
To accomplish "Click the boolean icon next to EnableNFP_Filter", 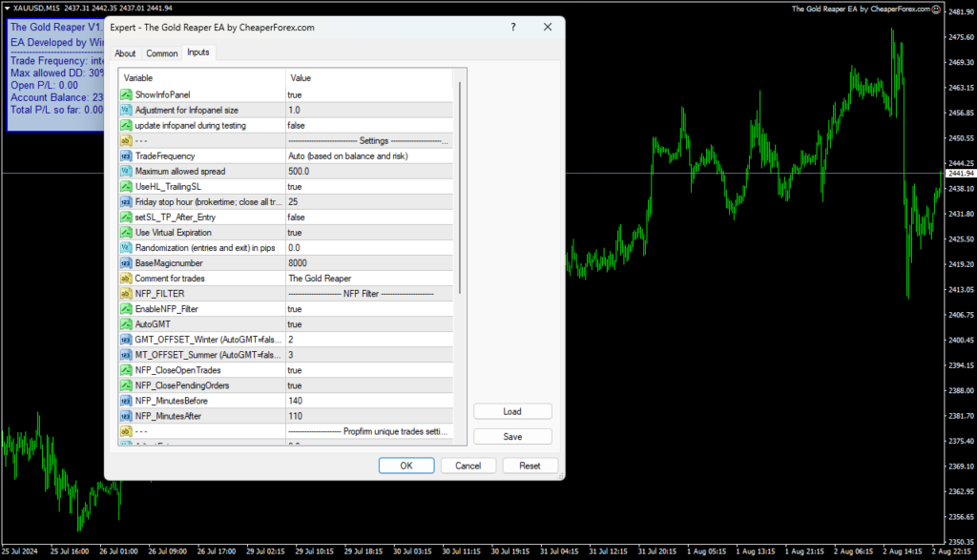I will click(x=125, y=308).
